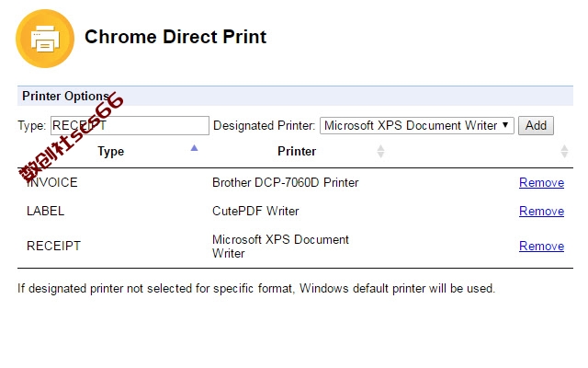588x368 pixels.
Task: Sort by Type column ascending arrow
Action: pyautogui.click(x=194, y=148)
